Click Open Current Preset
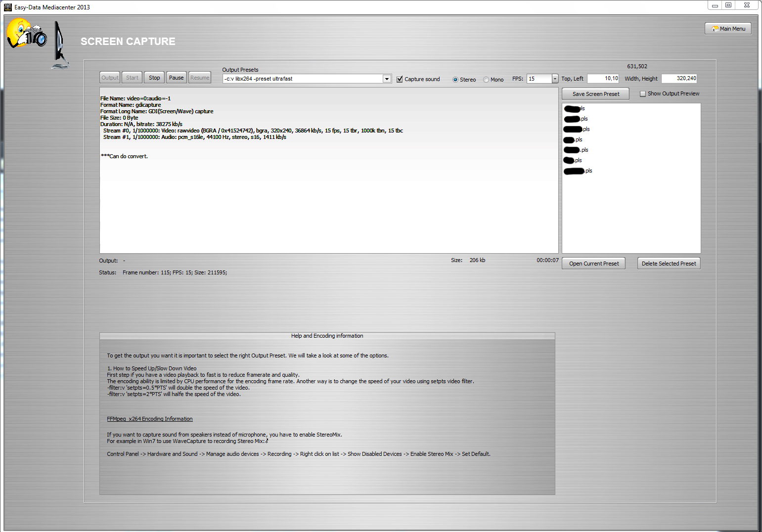This screenshot has height=532, width=762. coord(593,264)
